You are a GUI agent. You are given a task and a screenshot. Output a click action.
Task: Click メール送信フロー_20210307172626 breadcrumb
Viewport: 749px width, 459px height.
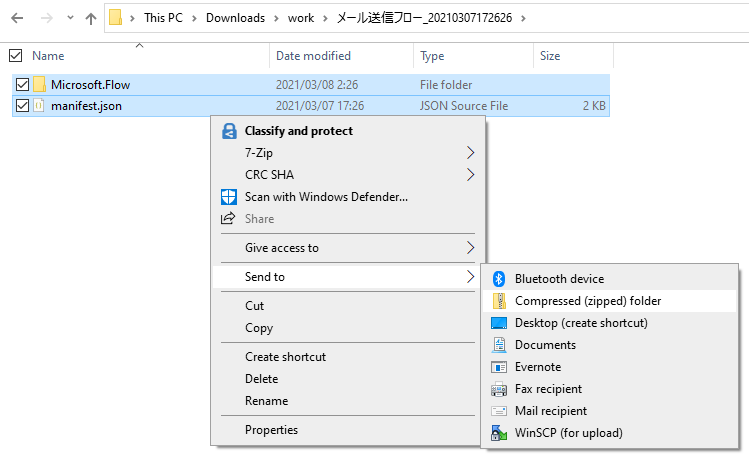(424, 18)
